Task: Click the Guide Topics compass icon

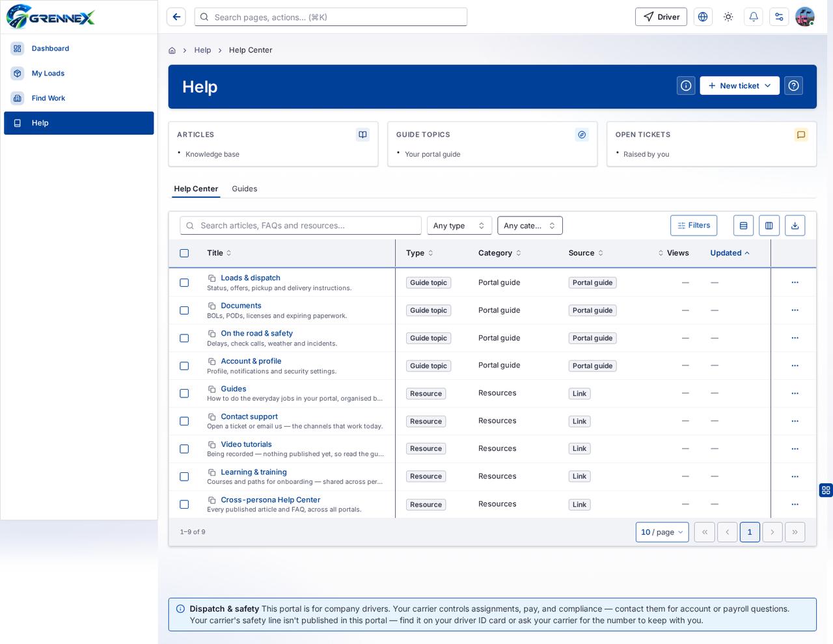Action: tap(582, 135)
